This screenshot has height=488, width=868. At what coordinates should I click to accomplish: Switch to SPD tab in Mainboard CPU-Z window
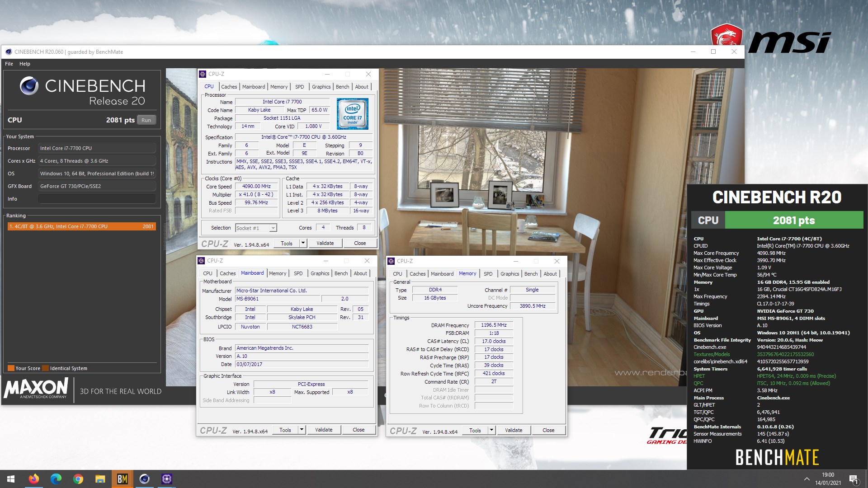point(298,273)
